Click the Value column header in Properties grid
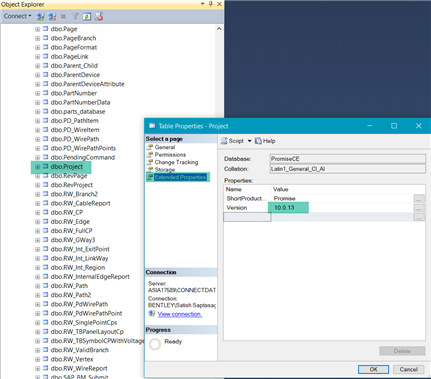This screenshot has height=379, width=431. pyautogui.click(x=348, y=189)
